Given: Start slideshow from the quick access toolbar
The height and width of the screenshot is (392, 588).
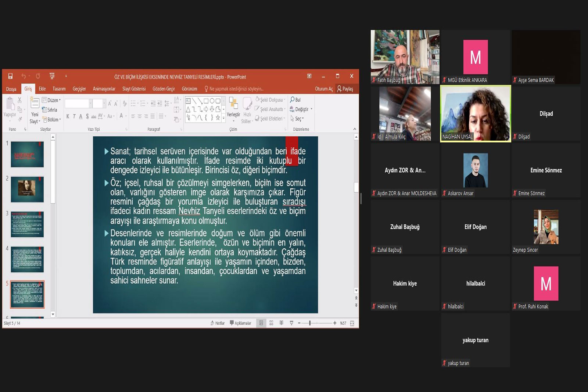Looking at the screenshot, I should point(52,76).
